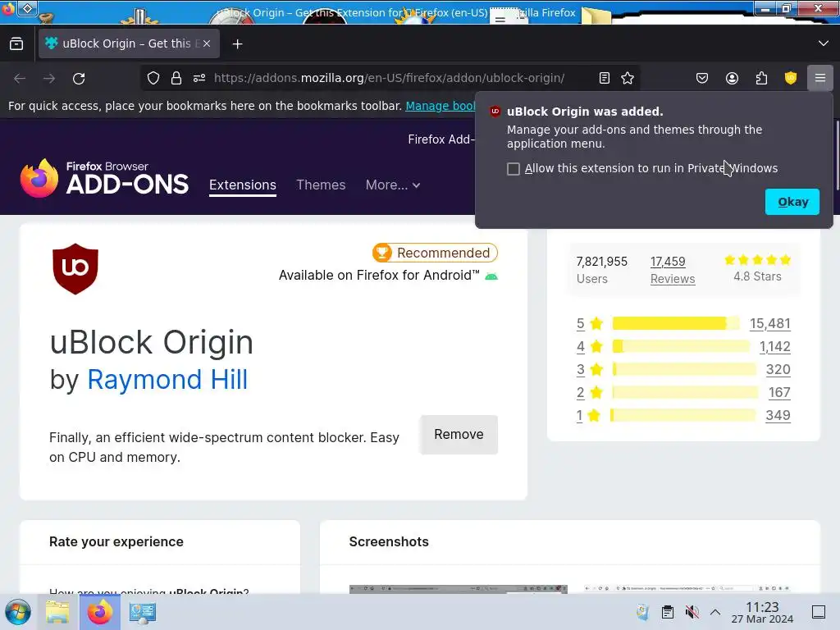Toggle Reader View icon
This screenshot has height=630, width=840.
605,78
